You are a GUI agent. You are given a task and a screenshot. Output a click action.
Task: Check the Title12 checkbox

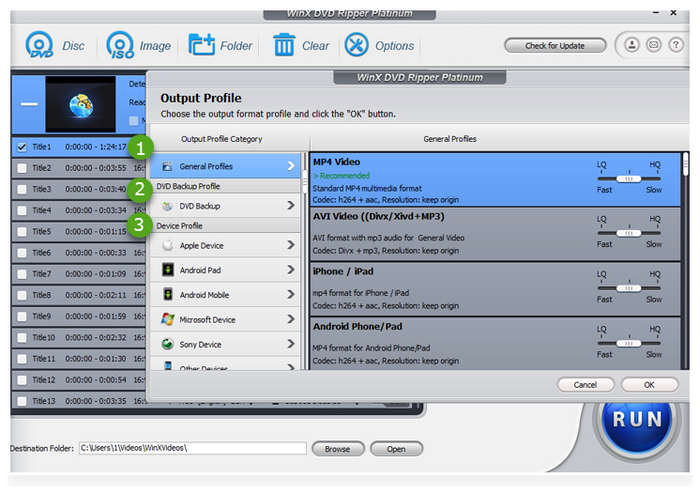(x=21, y=380)
